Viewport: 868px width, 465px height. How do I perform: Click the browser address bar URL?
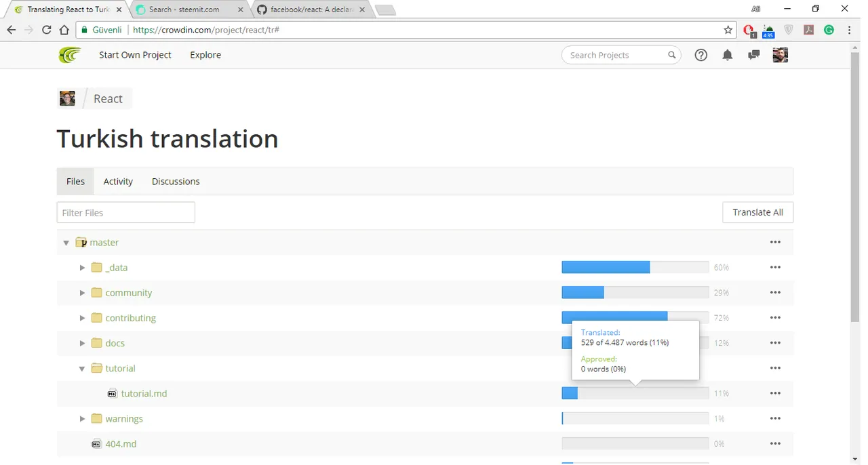(x=206, y=30)
